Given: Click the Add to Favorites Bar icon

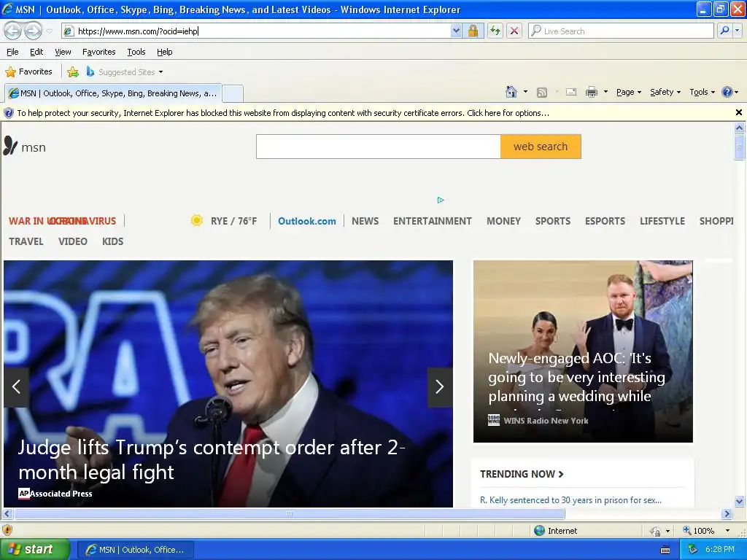Looking at the screenshot, I should [x=73, y=72].
